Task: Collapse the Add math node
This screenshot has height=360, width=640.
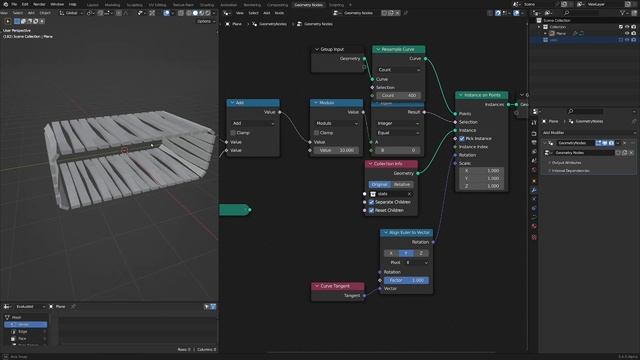Action: 232,103
